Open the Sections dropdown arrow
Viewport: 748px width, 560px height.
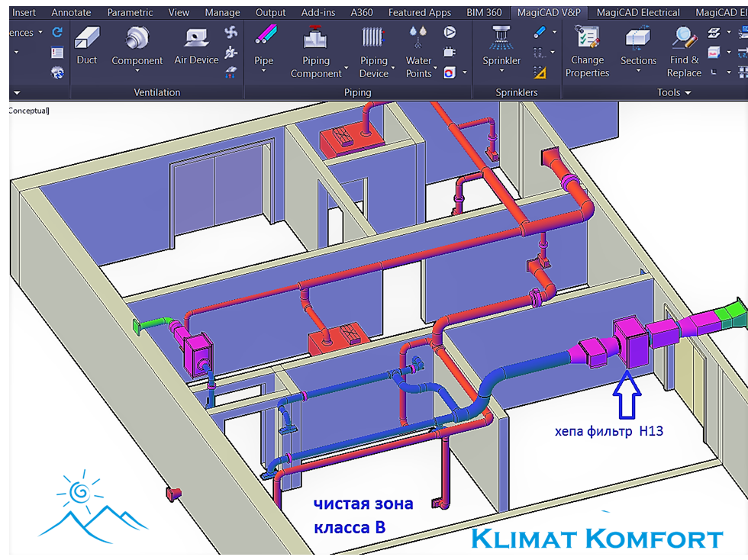(638, 72)
